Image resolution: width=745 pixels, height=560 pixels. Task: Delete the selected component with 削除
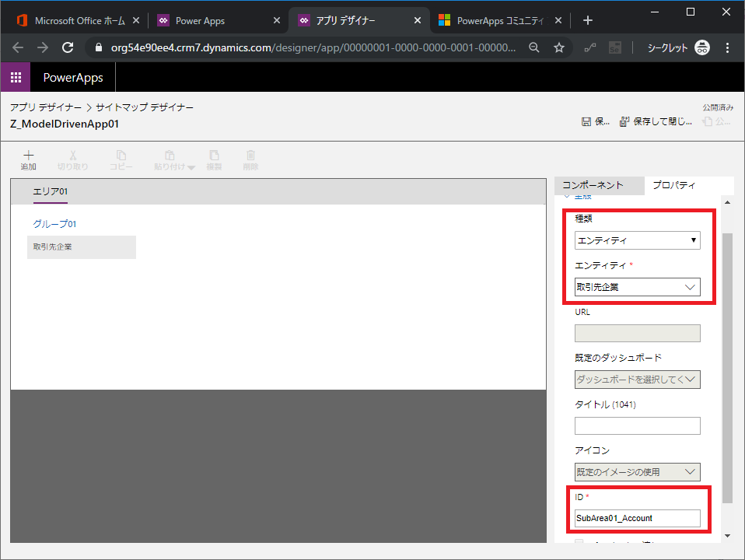coord(251,160)
